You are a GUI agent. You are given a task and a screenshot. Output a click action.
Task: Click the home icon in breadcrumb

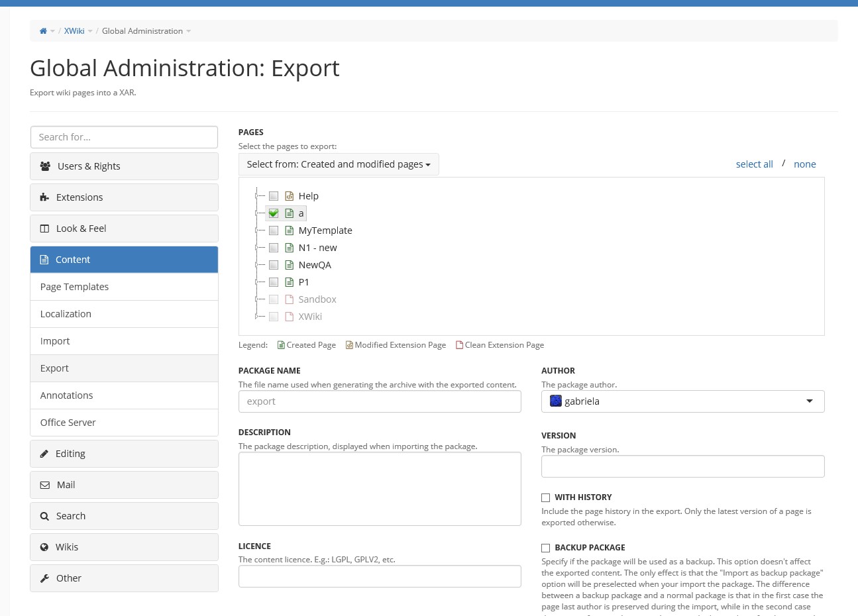[43, 31]
